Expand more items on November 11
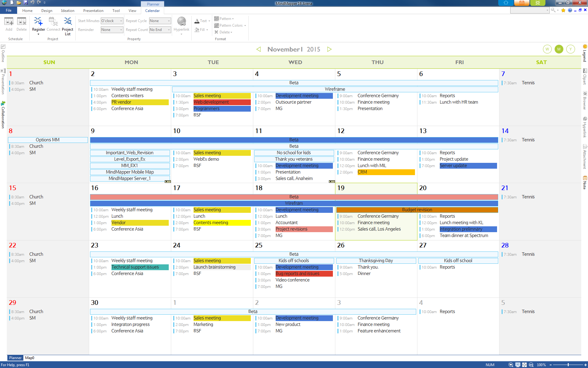 [332, 182]
